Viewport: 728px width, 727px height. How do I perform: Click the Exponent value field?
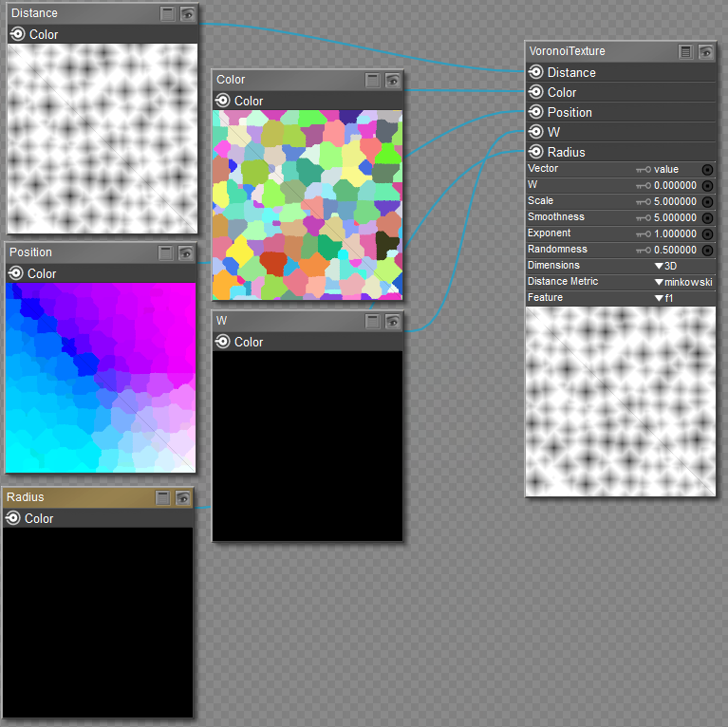coord(675,234)
